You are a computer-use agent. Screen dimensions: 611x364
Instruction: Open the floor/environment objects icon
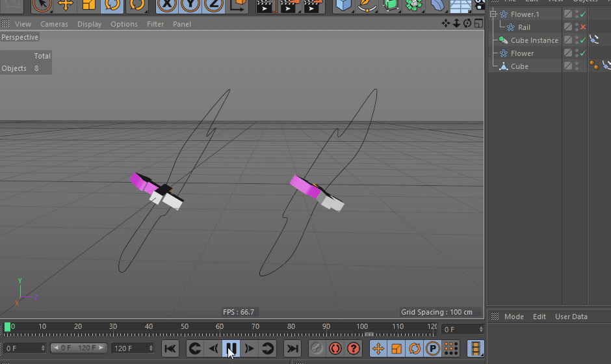pyautogui.click(x=461, y=6)
